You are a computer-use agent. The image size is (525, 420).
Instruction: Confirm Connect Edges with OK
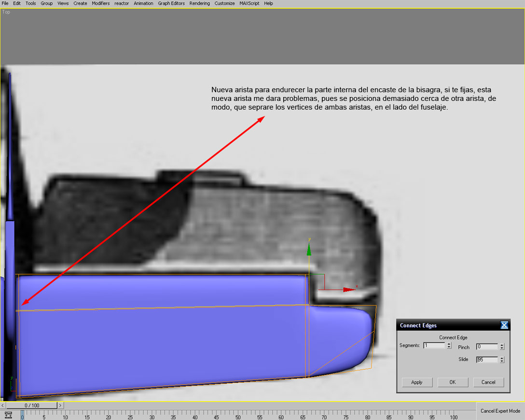coord(453,382)
